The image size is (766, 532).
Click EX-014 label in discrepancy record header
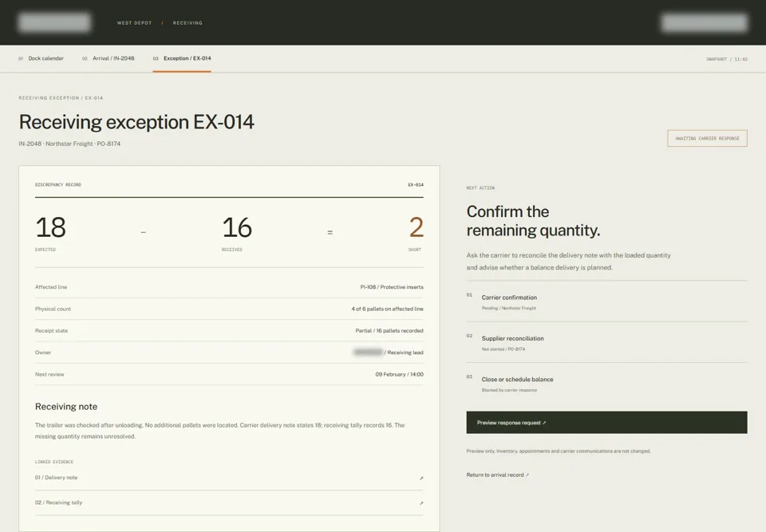[416, 185]
